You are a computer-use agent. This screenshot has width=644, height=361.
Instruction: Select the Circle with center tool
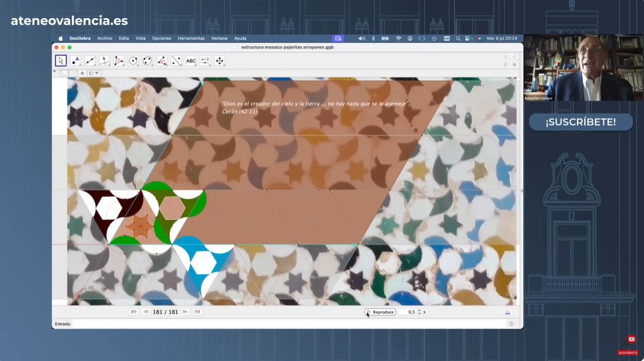click(133, 61)
